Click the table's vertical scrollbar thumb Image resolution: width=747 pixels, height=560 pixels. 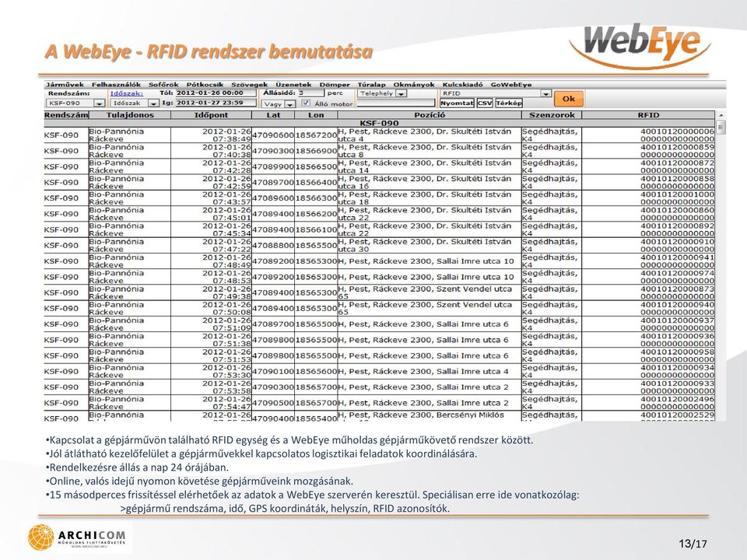coord(721,127)
